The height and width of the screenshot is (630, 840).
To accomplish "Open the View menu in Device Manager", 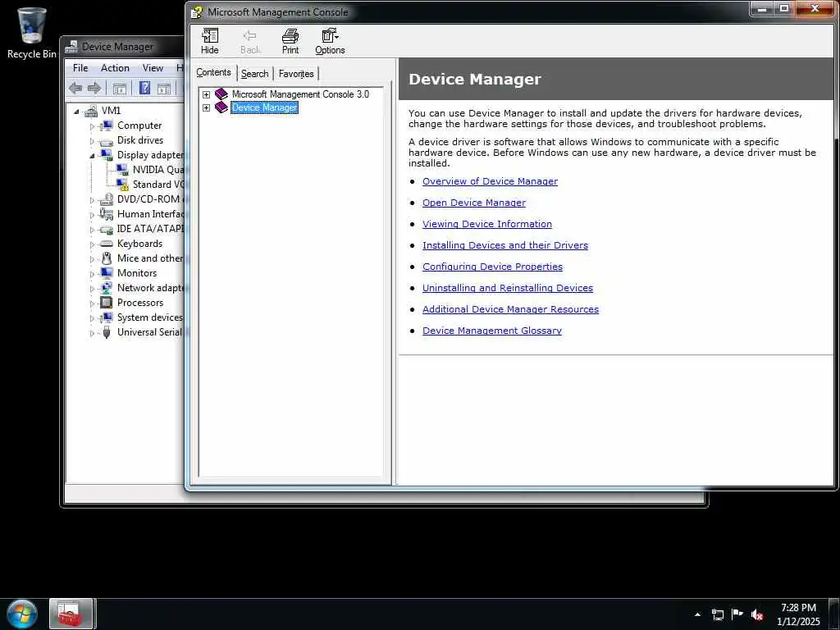I will tap(153, 68).
